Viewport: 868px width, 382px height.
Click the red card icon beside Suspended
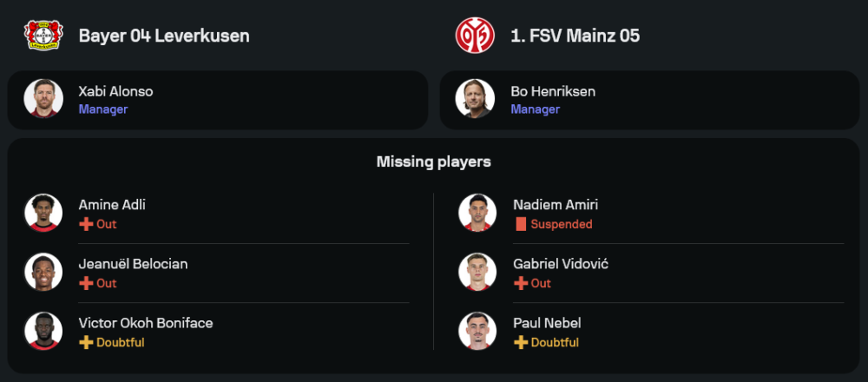tap(521, 224)
